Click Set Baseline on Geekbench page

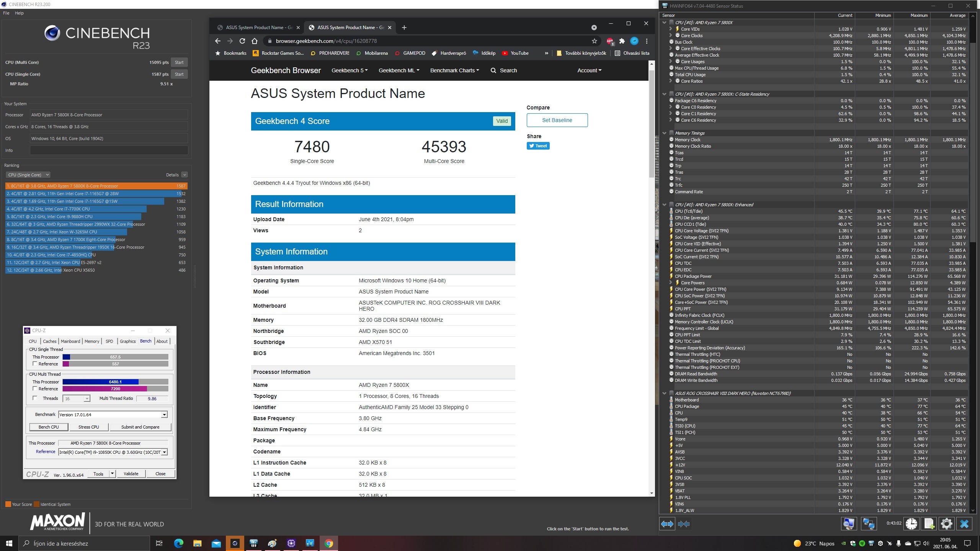(557, 120)
